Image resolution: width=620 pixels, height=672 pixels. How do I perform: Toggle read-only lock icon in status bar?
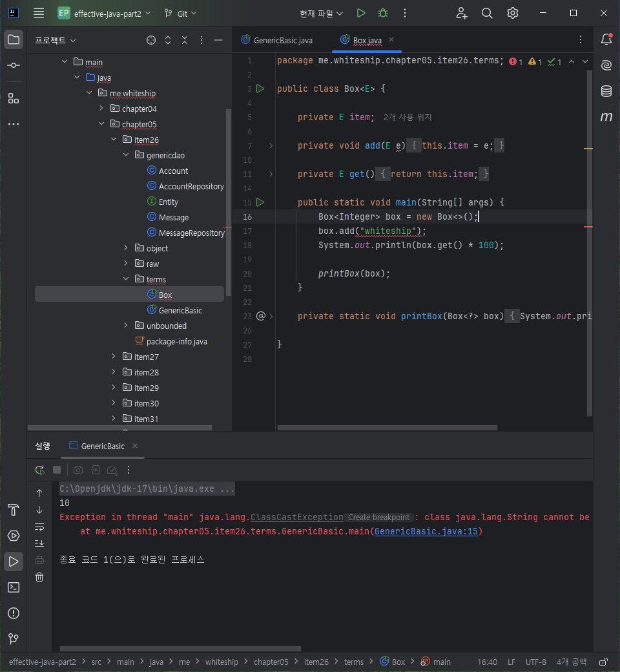point(603,662)
